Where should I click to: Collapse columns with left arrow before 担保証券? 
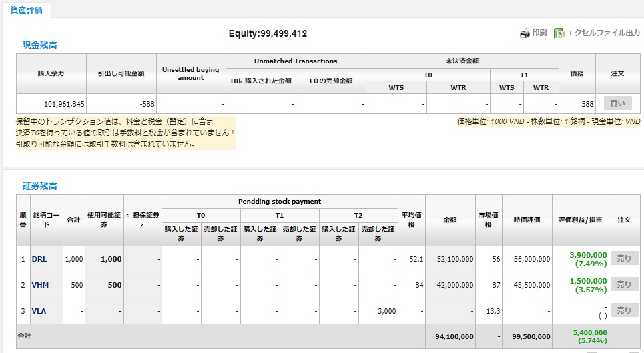[127, 214]
